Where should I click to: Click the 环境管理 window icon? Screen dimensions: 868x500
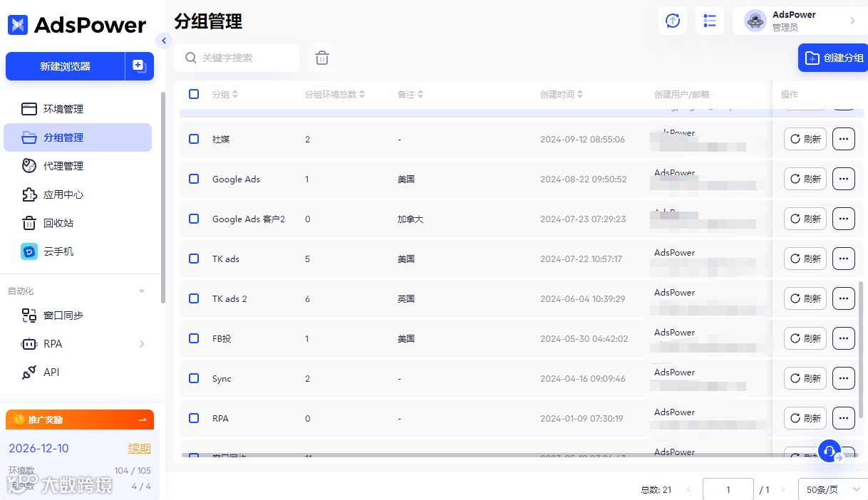pyautogui.click(x=29, y=109)
